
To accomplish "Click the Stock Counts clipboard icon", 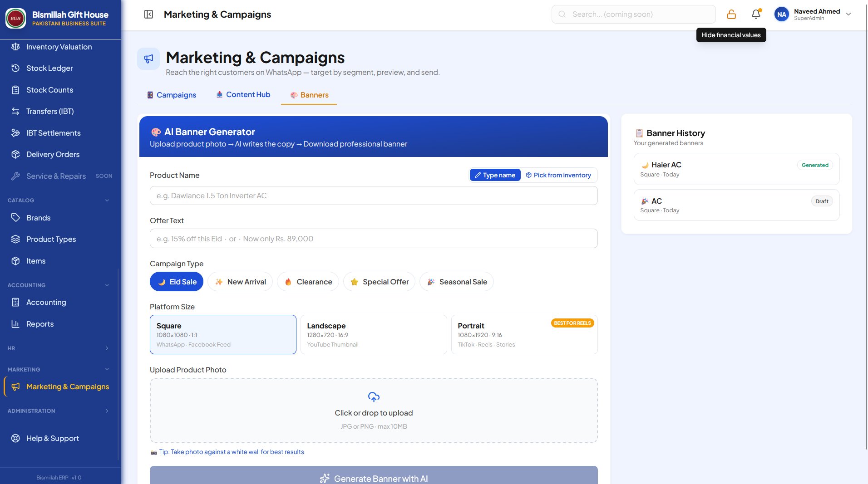I will pos(15,90).
